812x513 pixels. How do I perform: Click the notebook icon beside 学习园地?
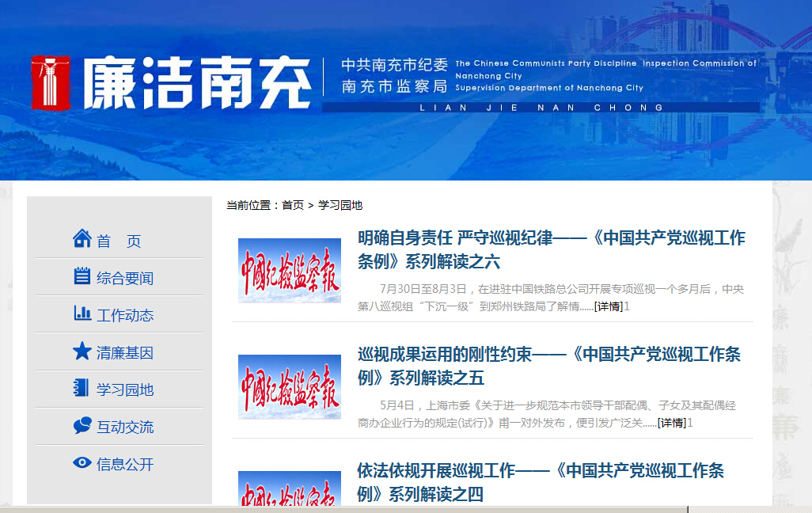point(81,388)
